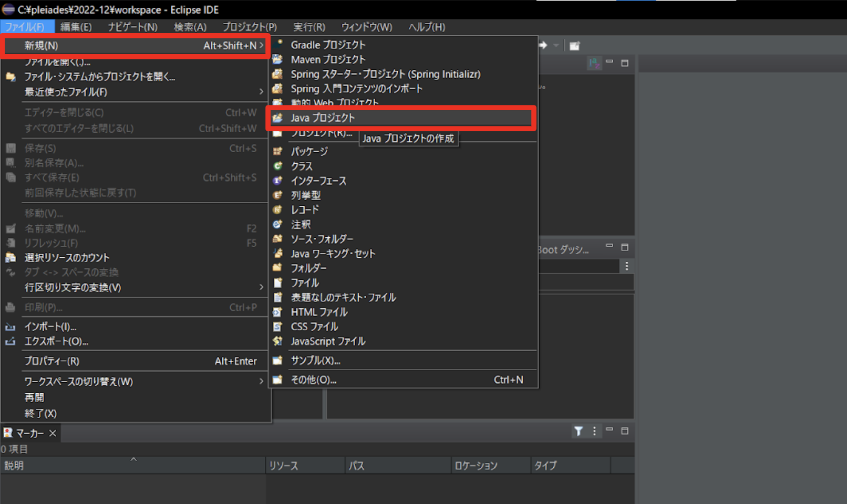Click the インターフェース interface icon
Image resolution: width=847 pixels, height=504 pixels.
coord(277,181)
